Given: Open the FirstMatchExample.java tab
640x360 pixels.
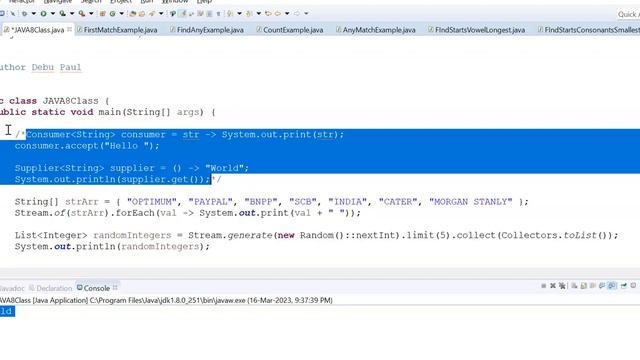Looking at the screenshot, I should coord(121,30).
